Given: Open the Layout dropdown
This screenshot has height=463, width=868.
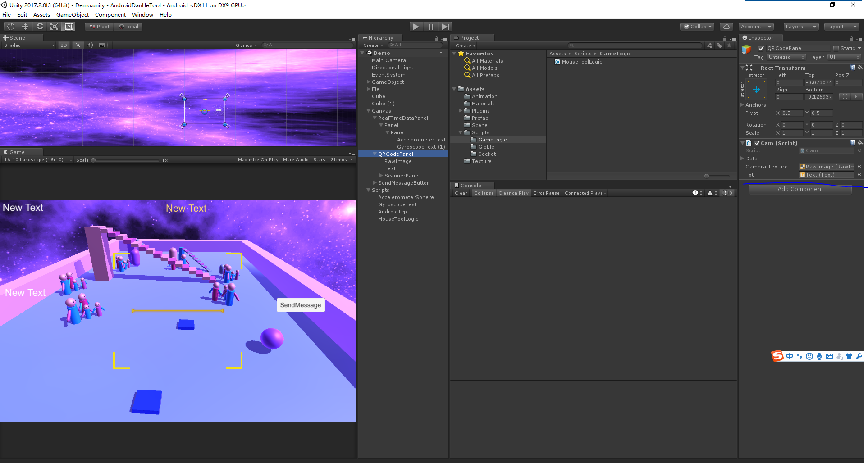Looking at the screenshot, I should tap(841, 27).
